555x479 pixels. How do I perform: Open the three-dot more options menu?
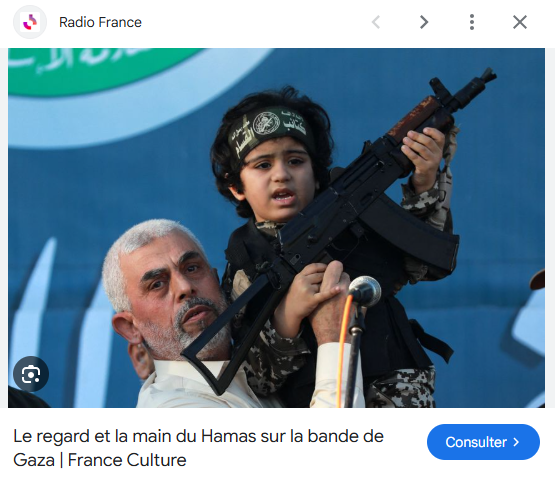click(x=472, y=22)
